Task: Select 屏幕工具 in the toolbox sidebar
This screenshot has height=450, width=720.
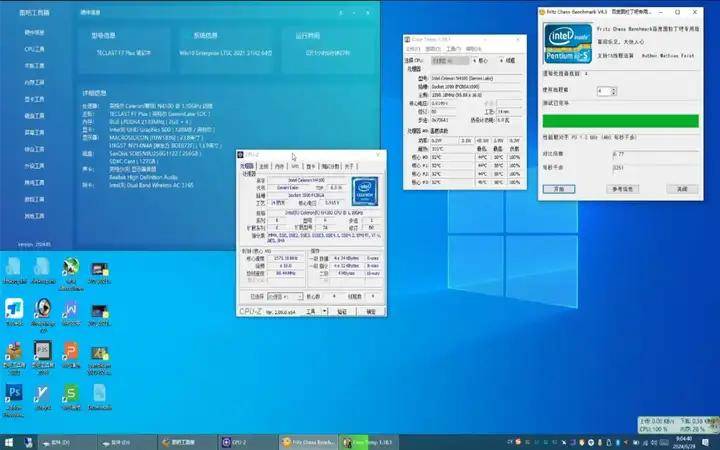Action: [34, 132]
